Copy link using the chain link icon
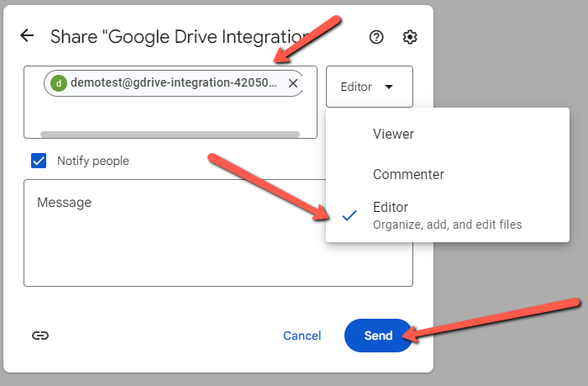 click(40, 336)
